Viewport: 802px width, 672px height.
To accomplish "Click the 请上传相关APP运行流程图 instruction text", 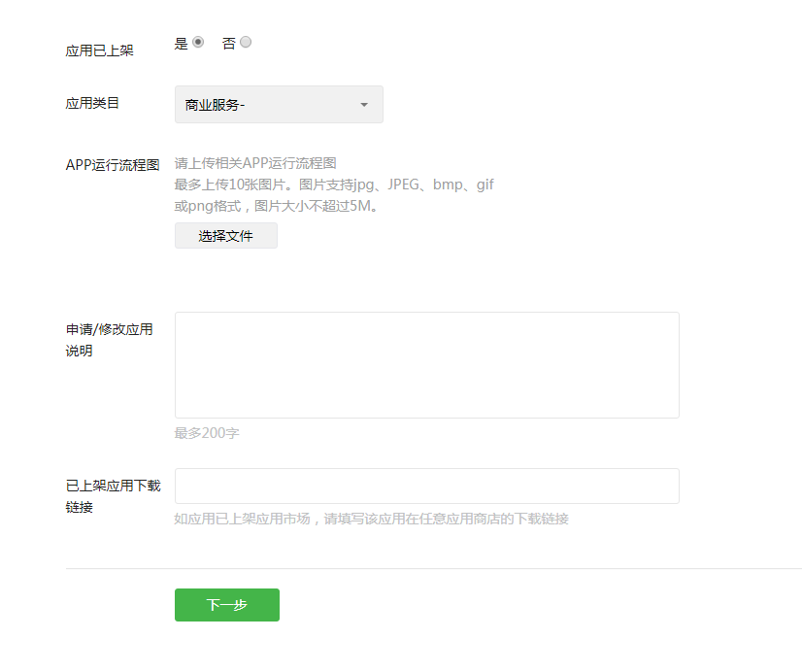I will [255, 163].
